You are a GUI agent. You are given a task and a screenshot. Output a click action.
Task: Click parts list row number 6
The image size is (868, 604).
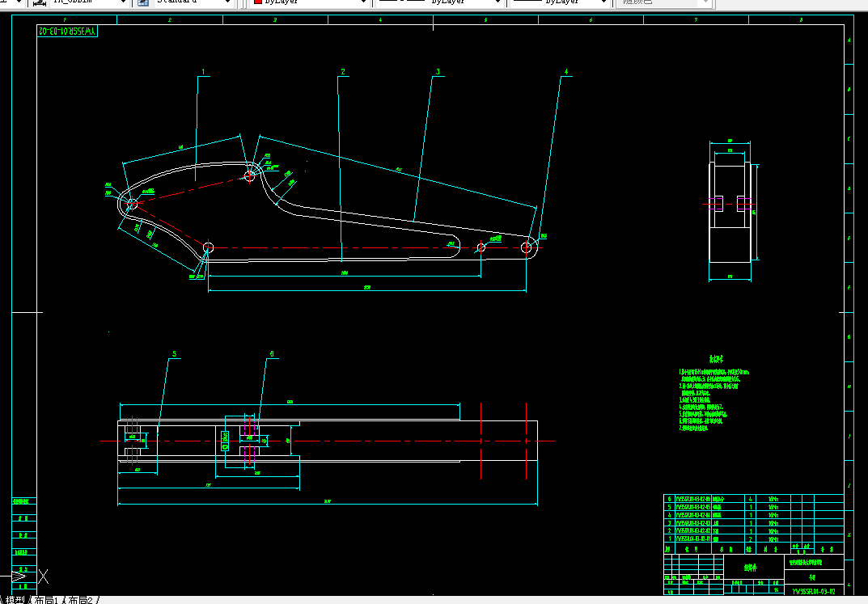[753, 499]
